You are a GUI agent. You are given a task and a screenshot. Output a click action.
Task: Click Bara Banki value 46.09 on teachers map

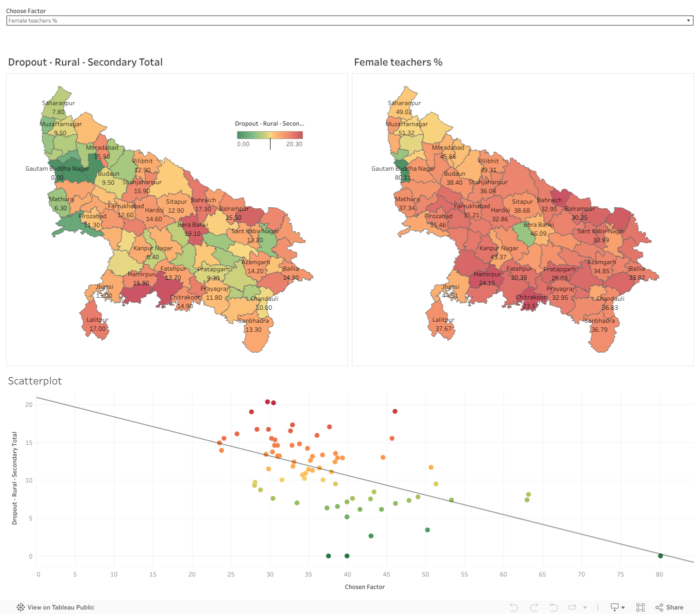(538, 234)
